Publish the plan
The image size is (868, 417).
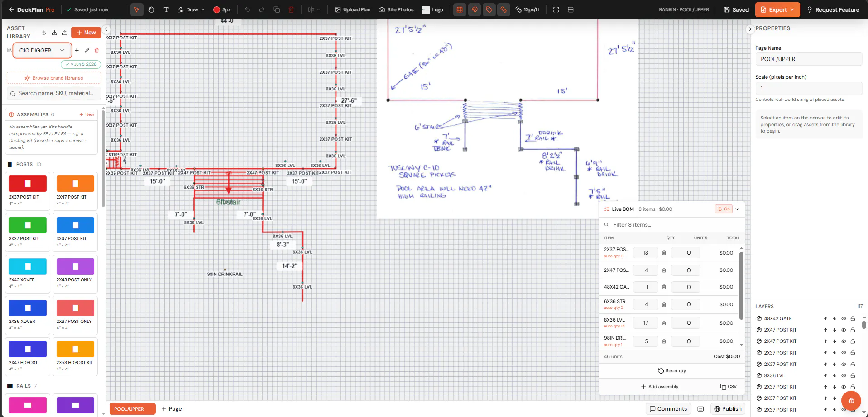point(728,409)
